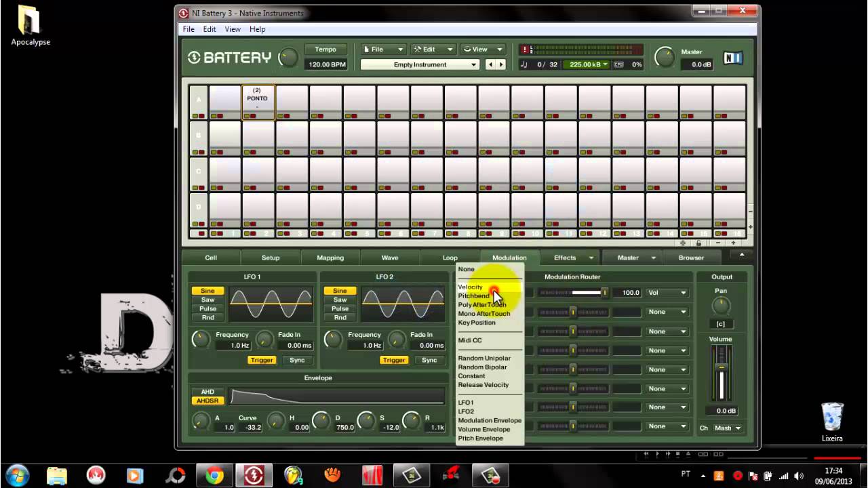Choose Midi CC from the source list

coord(470,340)
